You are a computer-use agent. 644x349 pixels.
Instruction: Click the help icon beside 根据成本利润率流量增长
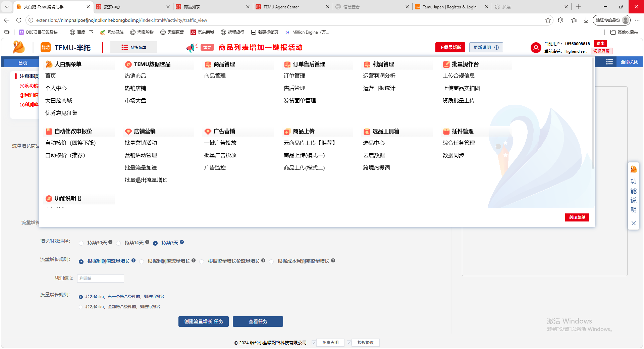(333, 260)
